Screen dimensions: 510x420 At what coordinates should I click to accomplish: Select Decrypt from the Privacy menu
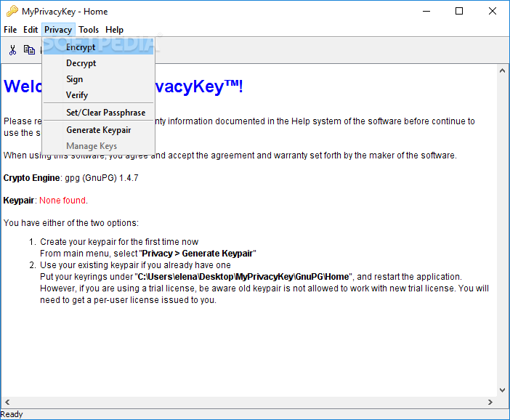click(x=98, y=63)
